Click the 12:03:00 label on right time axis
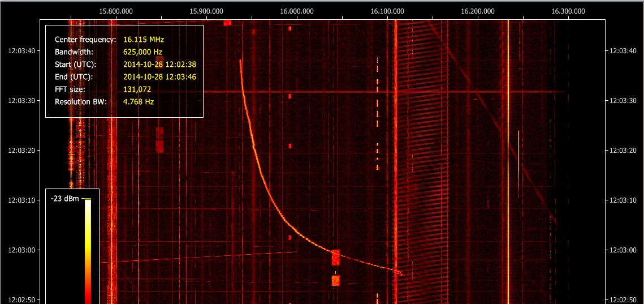This screenshot has height=304, width=644. pyautogui.click(x=623, y=250)
